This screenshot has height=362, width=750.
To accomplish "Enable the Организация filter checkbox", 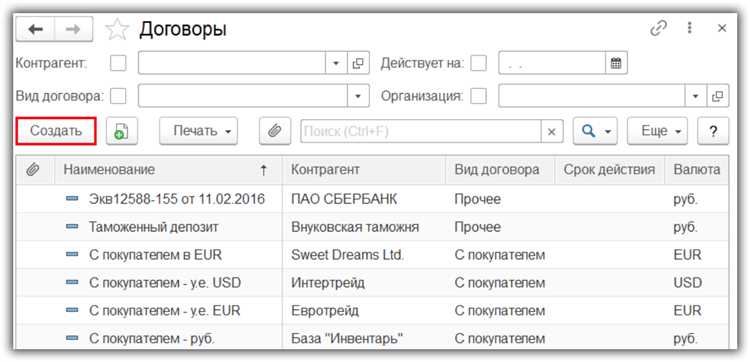I will tap(478, 96).
